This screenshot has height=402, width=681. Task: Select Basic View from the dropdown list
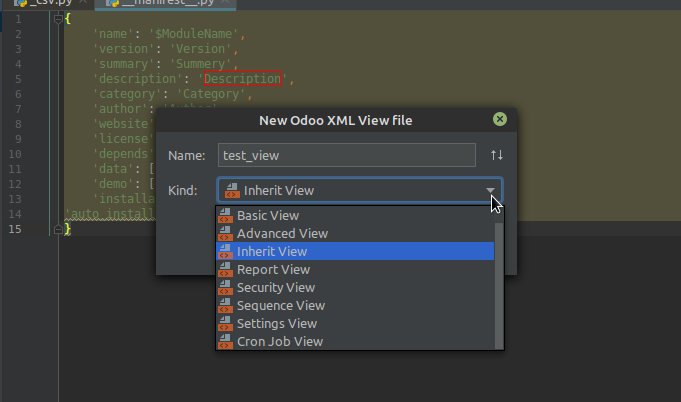point(355,215)
